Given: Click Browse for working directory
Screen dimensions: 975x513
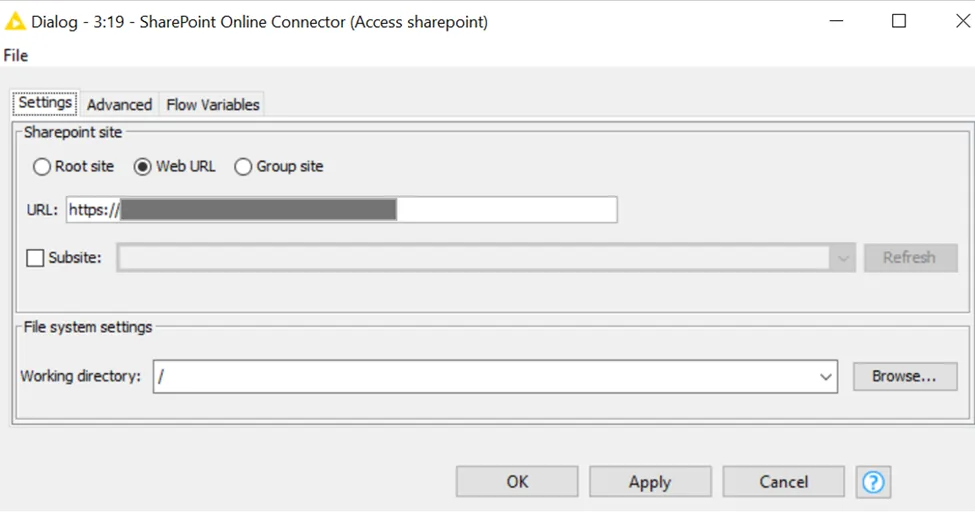Looking at the screenshot, I should coord(905,376).
